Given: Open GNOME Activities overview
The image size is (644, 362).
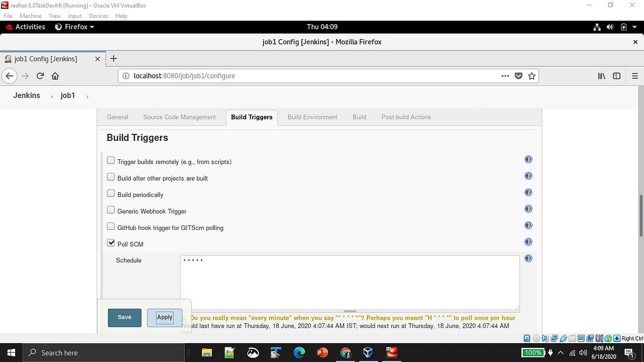Looking at the screenshot, I should click(25, 27).
